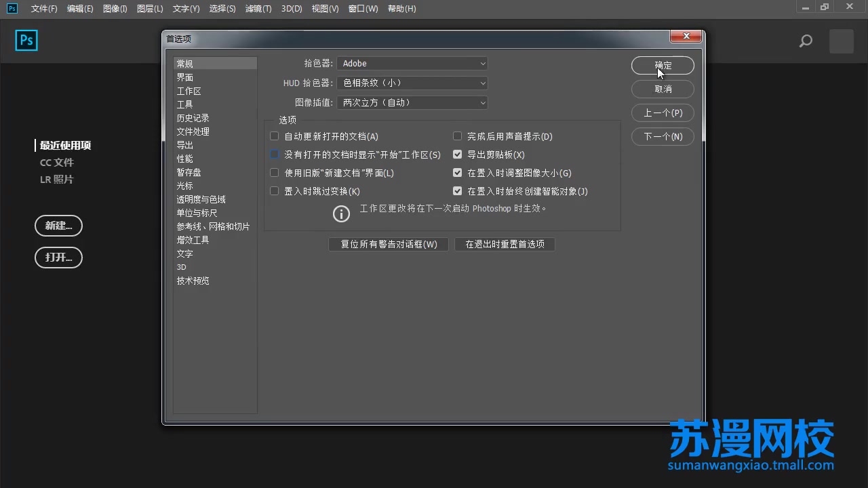Switch to the CC 文件 section

click(57, 162)
